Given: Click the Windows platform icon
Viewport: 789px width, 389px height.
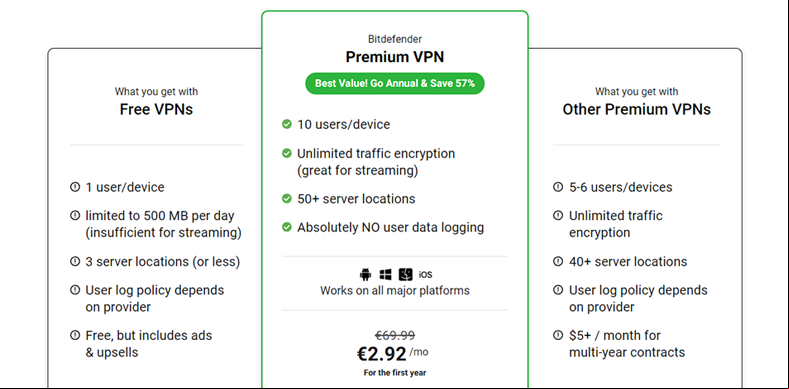Looking at the screenshot, I should (386, 275).
